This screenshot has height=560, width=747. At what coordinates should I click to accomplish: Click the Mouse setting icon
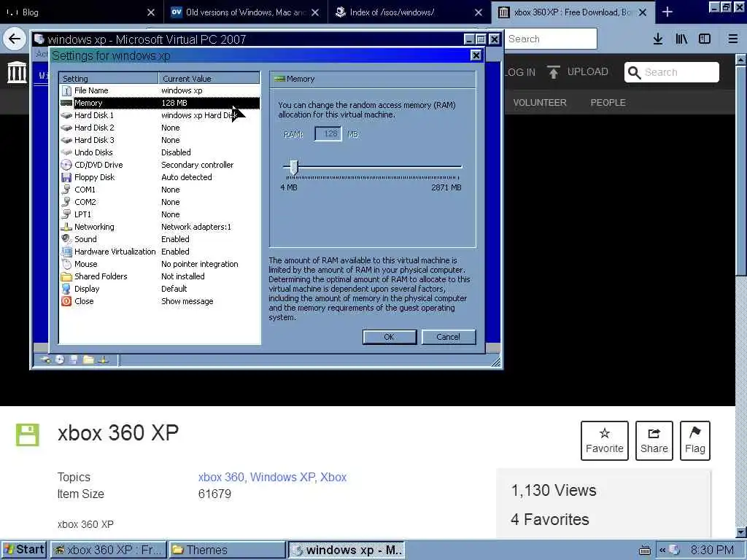pos(66,264)
